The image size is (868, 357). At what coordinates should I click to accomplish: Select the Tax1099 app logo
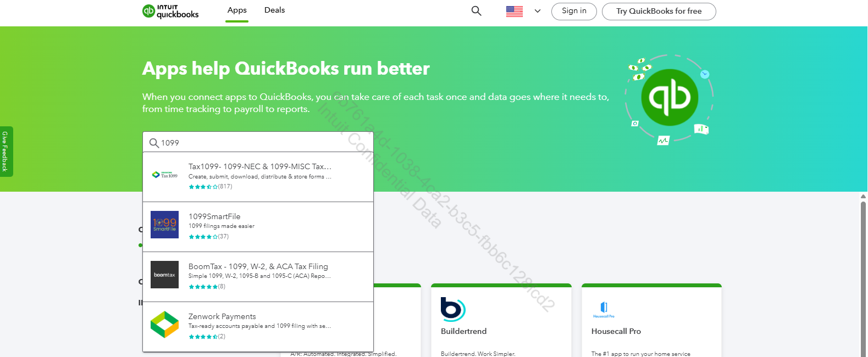point(165,175)
